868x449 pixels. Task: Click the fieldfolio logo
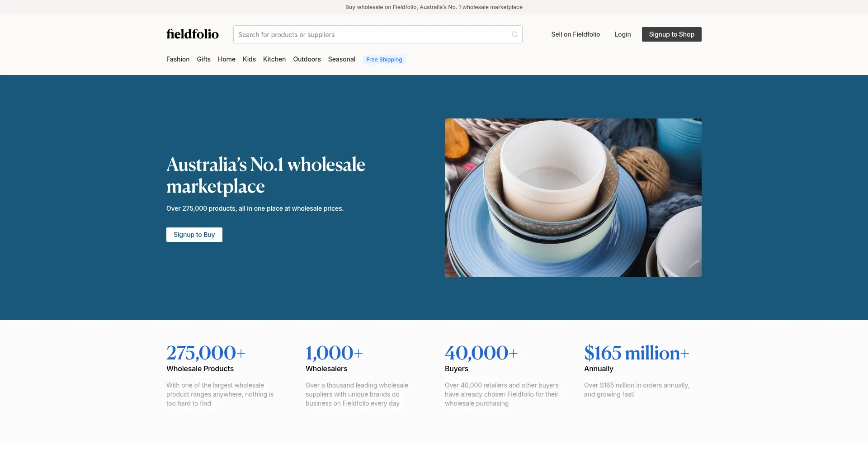(193, 34)
